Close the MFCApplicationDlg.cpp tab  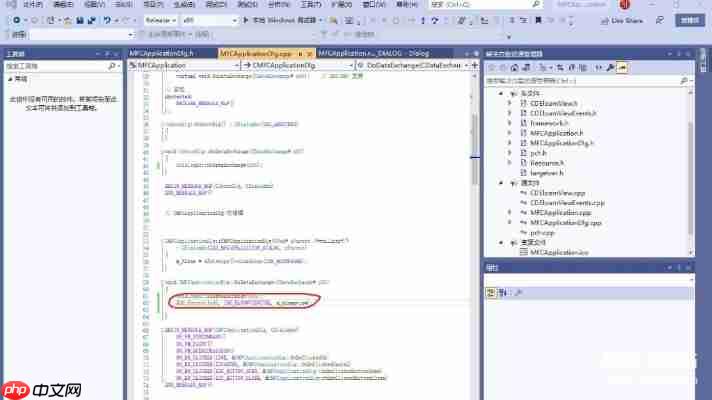pos(308,52)
